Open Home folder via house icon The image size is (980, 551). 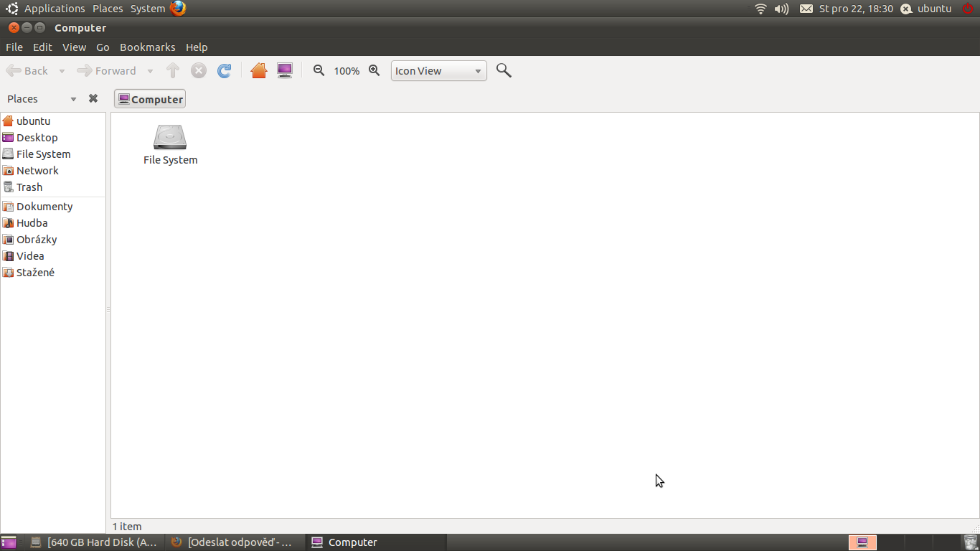pos(259,70)
